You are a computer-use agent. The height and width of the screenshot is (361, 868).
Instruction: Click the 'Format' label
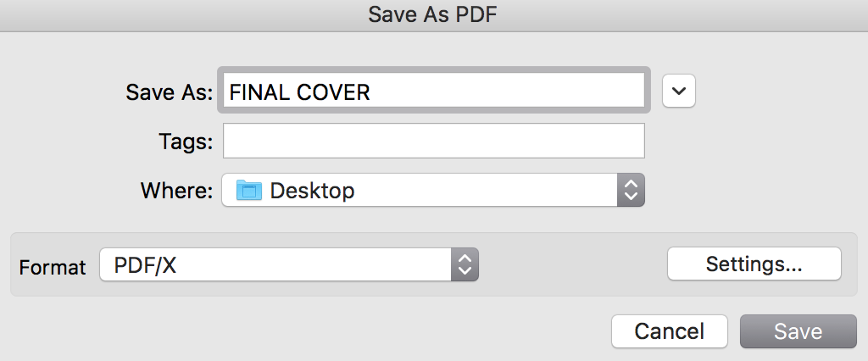[x=53, y=267]
